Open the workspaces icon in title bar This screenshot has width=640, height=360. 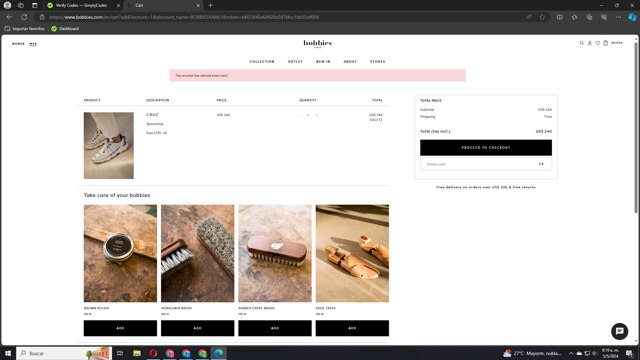(21, 5)
